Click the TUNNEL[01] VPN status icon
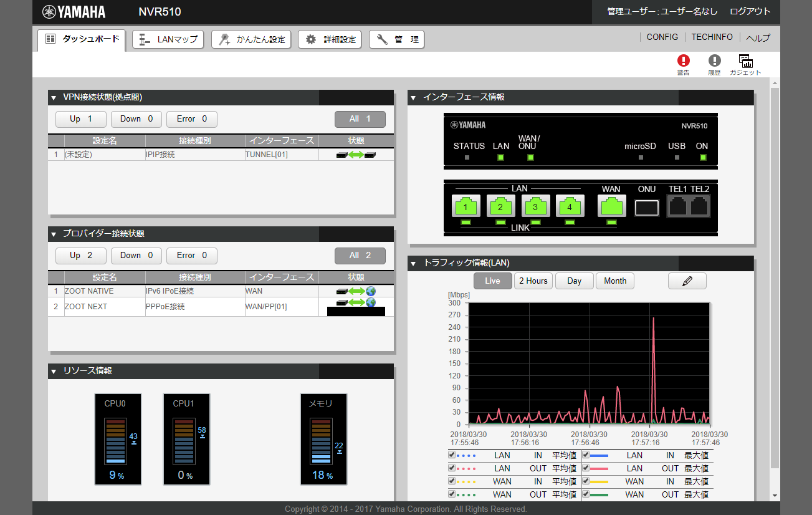 (356, 155)
